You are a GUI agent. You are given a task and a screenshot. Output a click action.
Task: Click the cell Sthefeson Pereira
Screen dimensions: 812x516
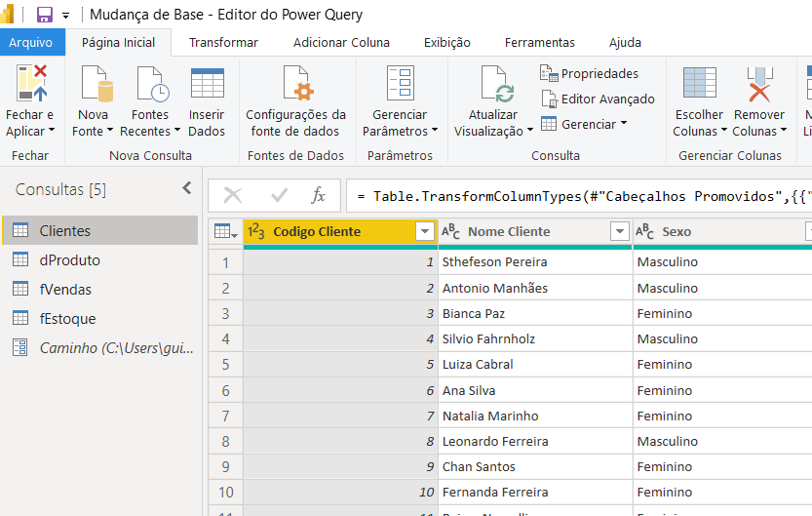tap(535, 262)
